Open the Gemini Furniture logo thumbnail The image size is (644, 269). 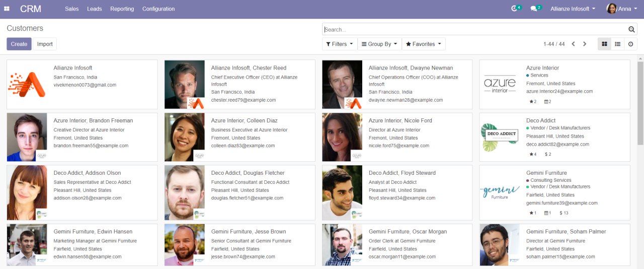click(x=500, y=192)
